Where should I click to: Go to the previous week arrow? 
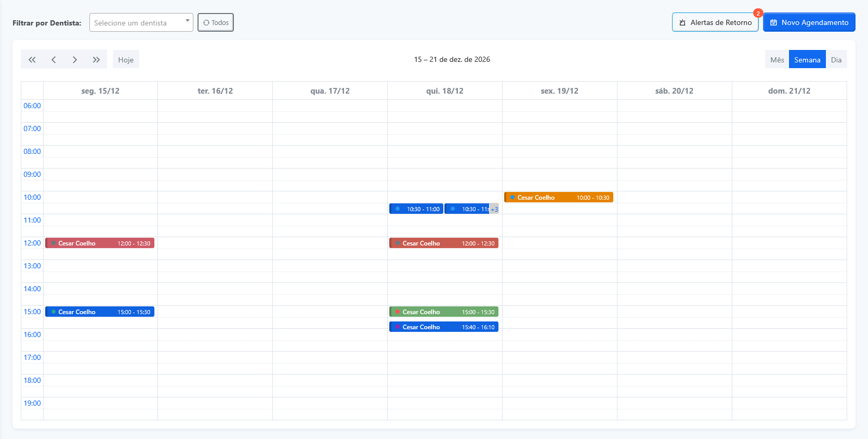point(54,60)
